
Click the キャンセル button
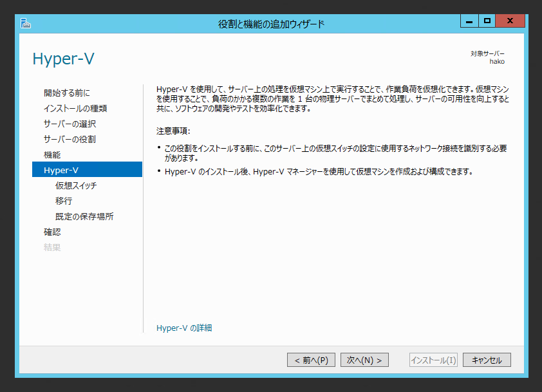tap(487, 360)
